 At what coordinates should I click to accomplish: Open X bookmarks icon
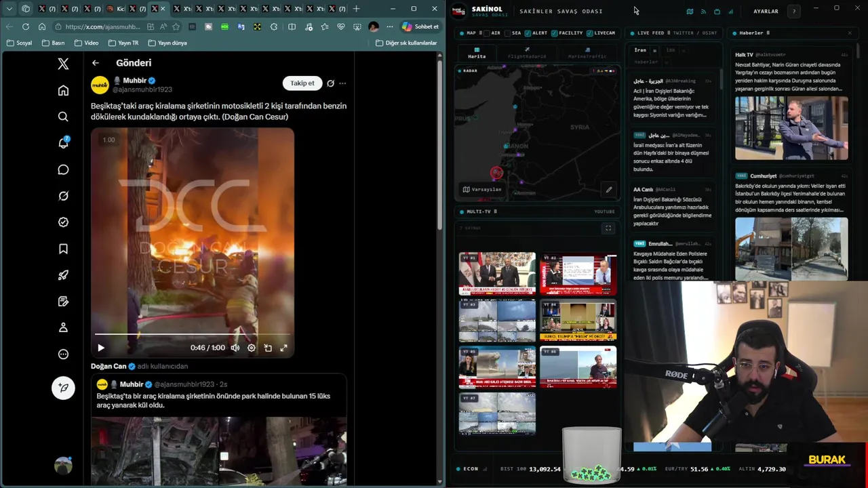pos(63,249)
